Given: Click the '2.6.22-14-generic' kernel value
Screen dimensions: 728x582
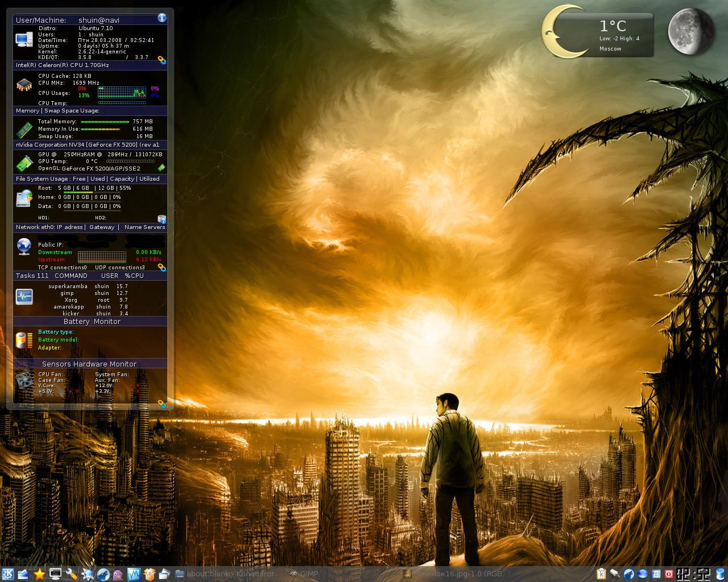Looking at the screenshot, I should [101, 52].
